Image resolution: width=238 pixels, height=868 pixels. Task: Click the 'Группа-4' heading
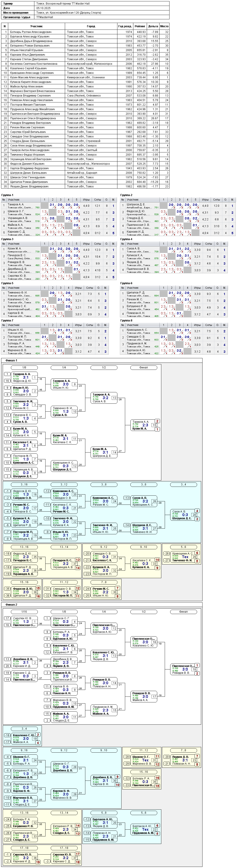click(x=126, y=239)
